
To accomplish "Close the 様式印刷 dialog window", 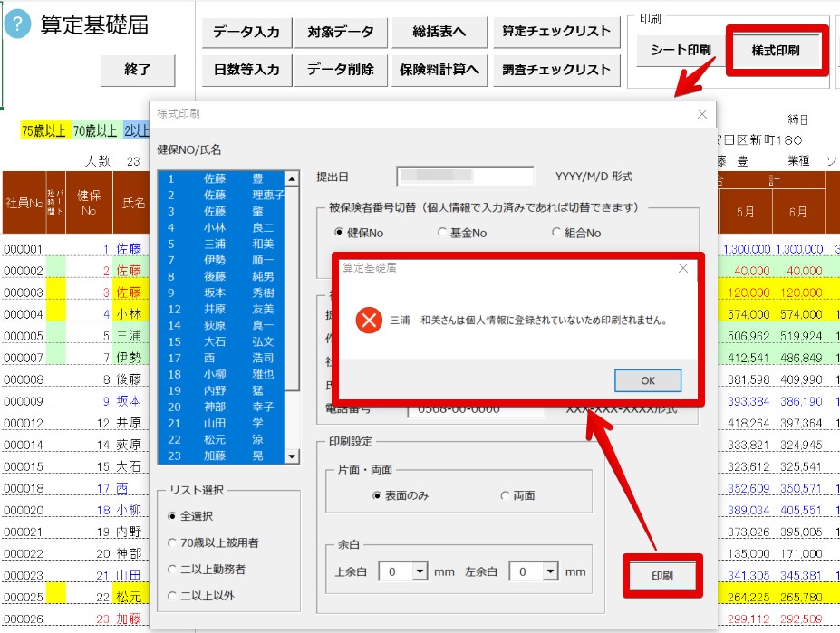I will click(701, 114).
